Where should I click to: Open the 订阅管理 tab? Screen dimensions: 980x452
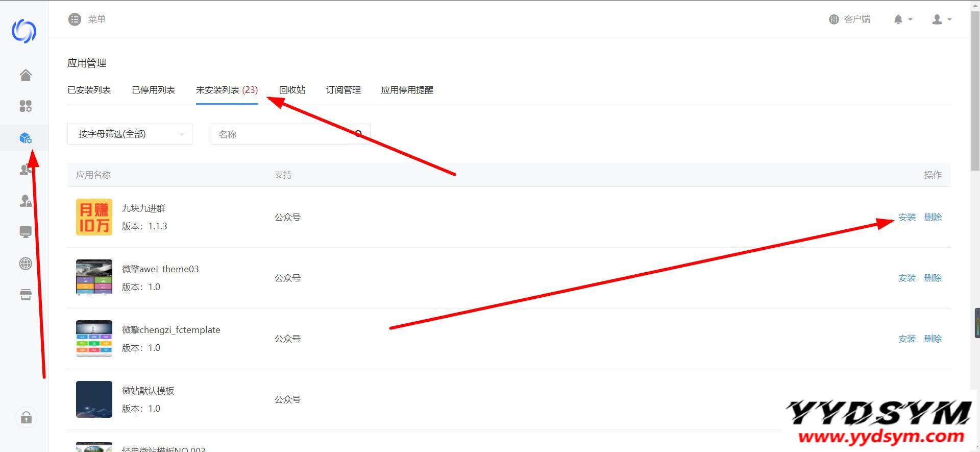(343, 90)
